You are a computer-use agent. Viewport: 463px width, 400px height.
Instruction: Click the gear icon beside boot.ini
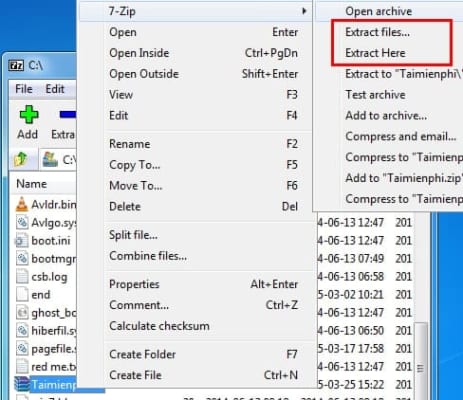(21, 241)
